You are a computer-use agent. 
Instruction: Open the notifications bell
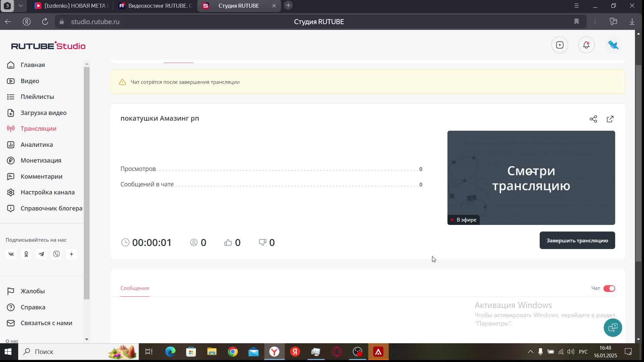[x=586, y=45]
